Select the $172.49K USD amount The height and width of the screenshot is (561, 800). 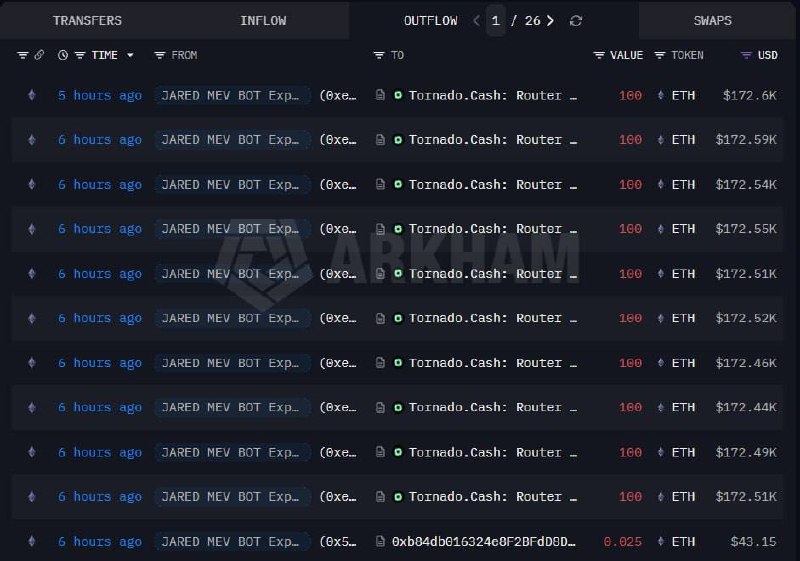(x=746, y=452)
